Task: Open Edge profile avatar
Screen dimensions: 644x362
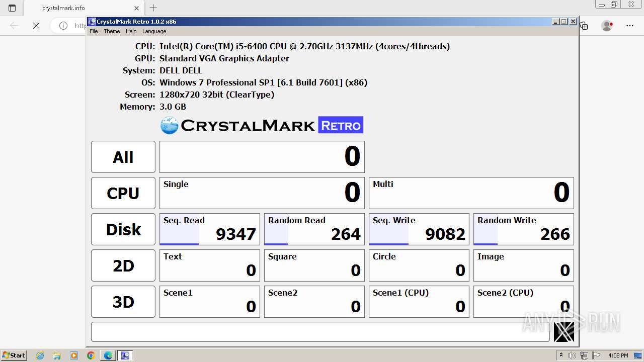Action: pos(607,26)
